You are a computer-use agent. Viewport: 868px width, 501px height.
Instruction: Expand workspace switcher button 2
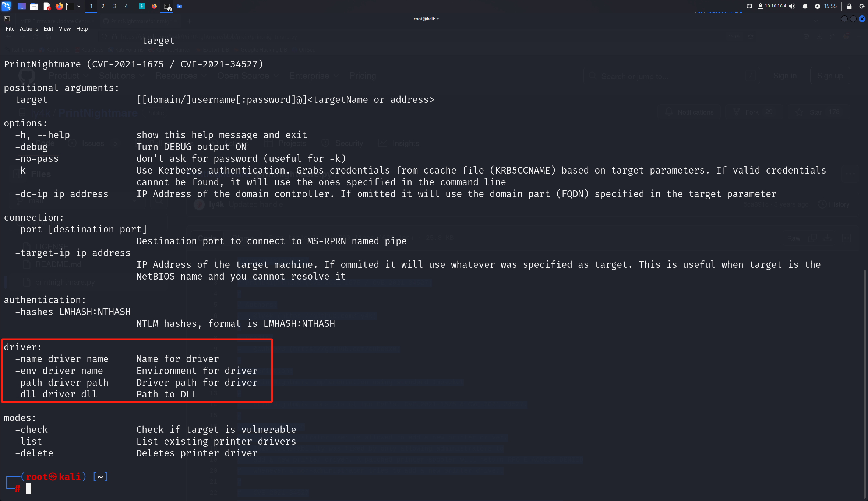pos(103,6)
